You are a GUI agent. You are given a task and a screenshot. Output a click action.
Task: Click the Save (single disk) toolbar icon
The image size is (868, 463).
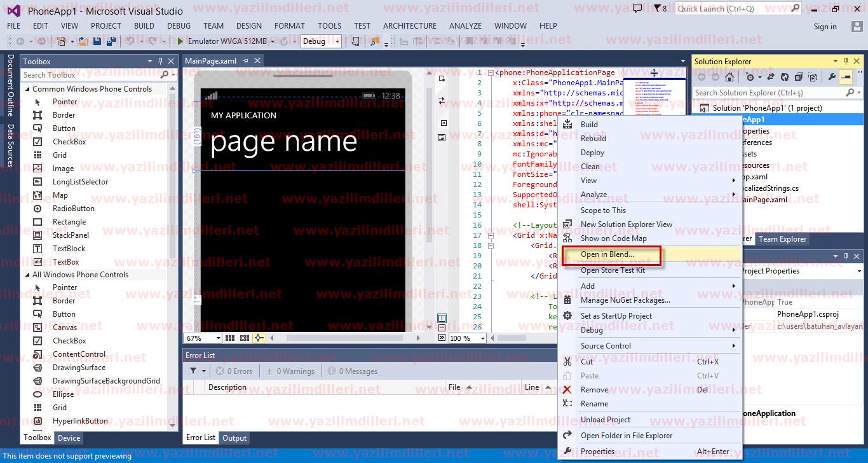point(97,41)
